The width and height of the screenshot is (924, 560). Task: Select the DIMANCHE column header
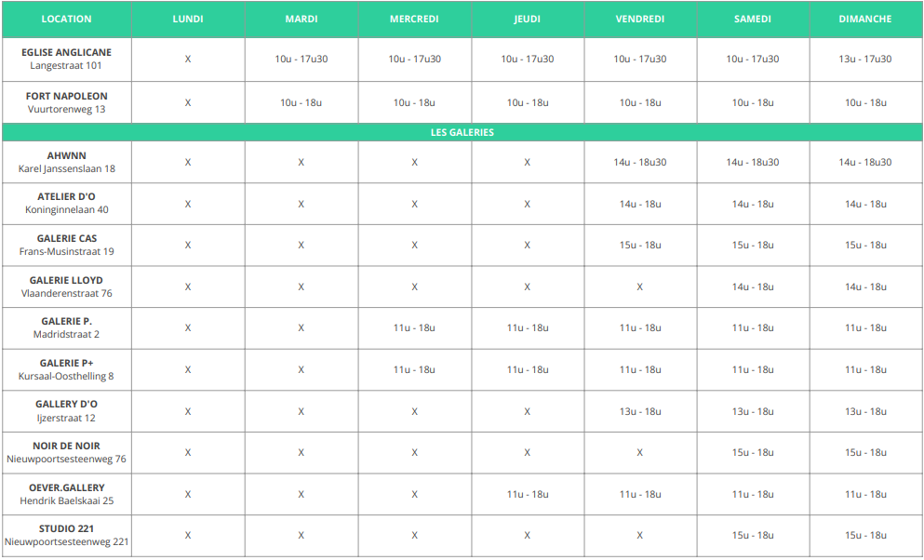[865, 19]
